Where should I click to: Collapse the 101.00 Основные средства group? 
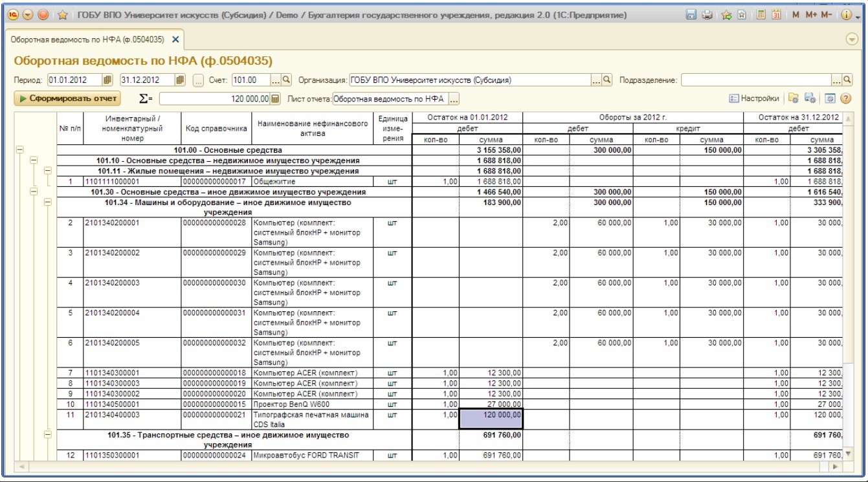pyautogui.click(x=19, y=149)
